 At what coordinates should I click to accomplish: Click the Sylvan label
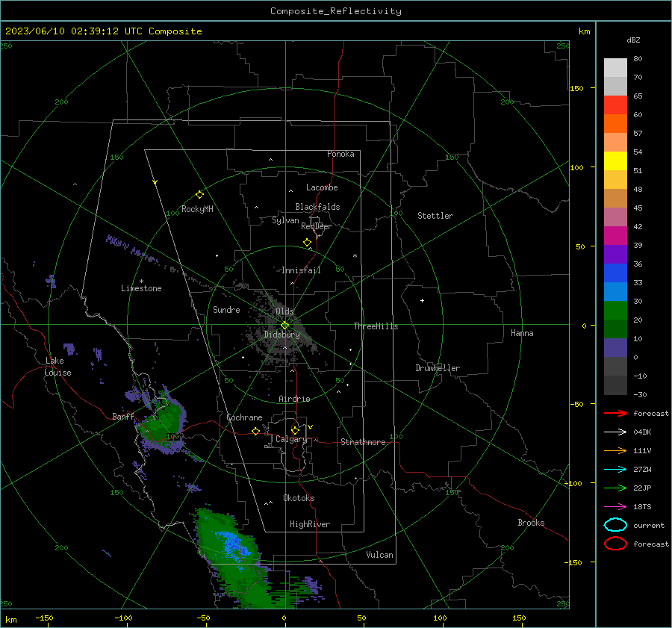285,220
